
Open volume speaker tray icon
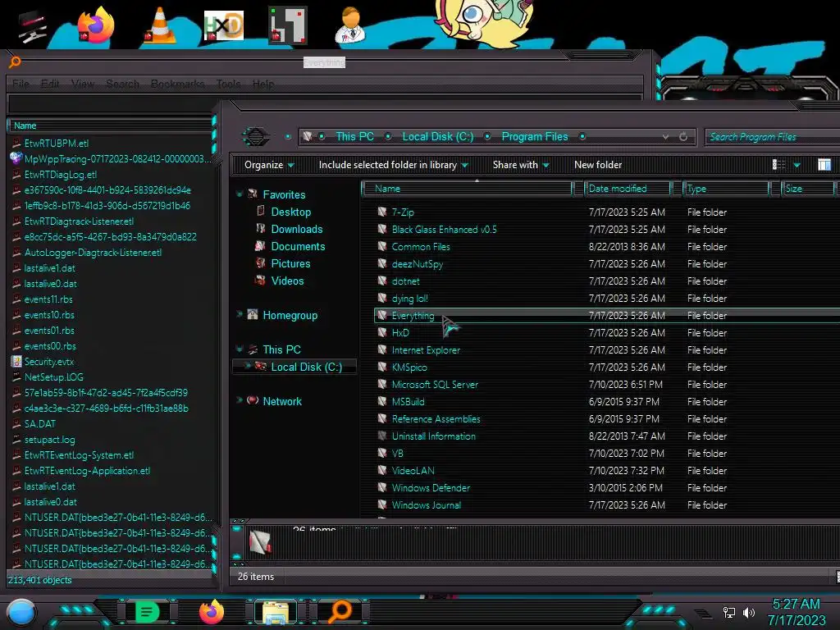click(748, 612)
